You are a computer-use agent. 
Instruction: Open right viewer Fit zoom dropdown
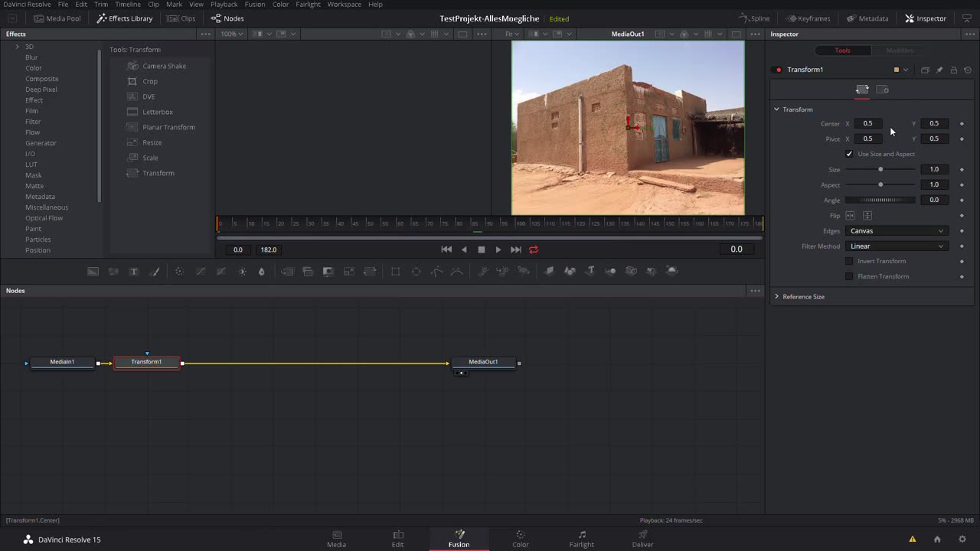(512, 34)
